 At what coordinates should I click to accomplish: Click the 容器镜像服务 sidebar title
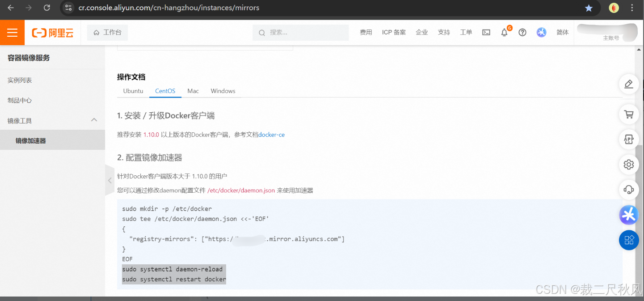tap(29, 58)
